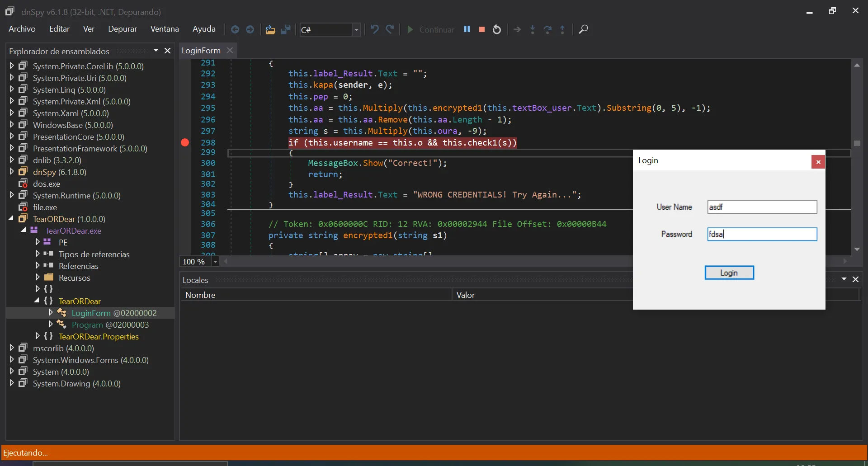Select TearORDear.Properties namespace
This screenshot has height=466, width=868.
pos(99,337)
